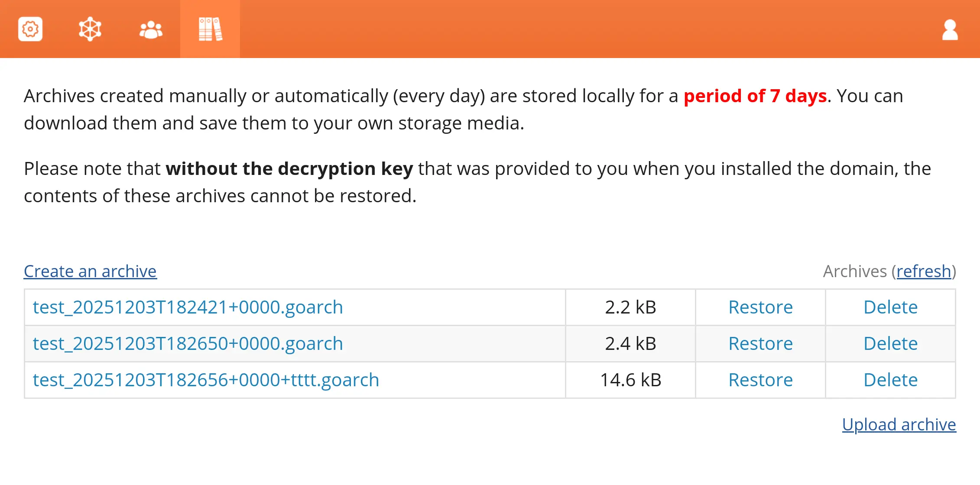Click the 14.6 kB size cell
The image size is (980, 485).
[630, 380]
